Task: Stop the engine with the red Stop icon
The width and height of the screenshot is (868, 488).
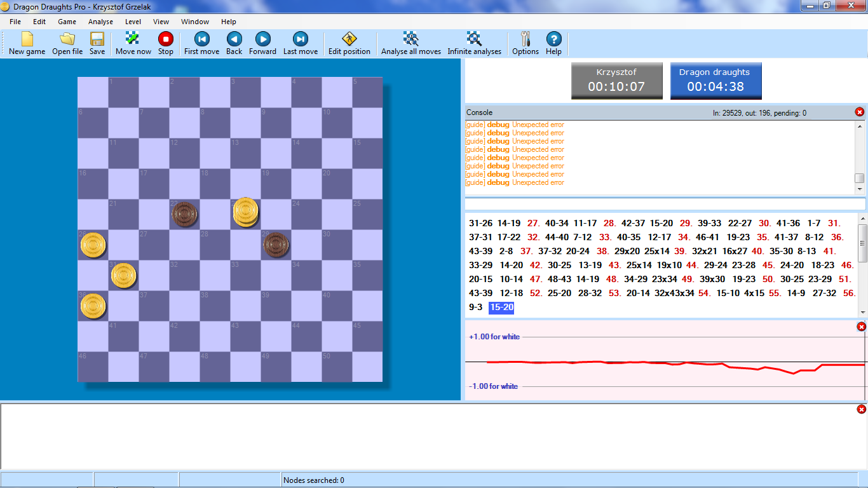Action: [x=166, y=43]
